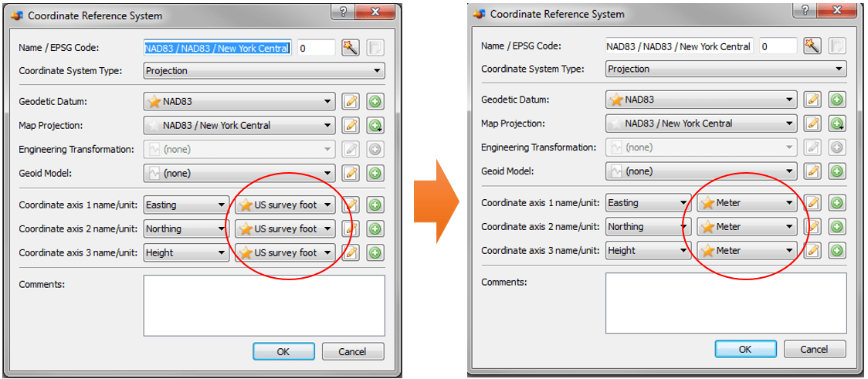
Task: Open Northing axis name dropdown in left dialog
Action: [x=186, y=229]
